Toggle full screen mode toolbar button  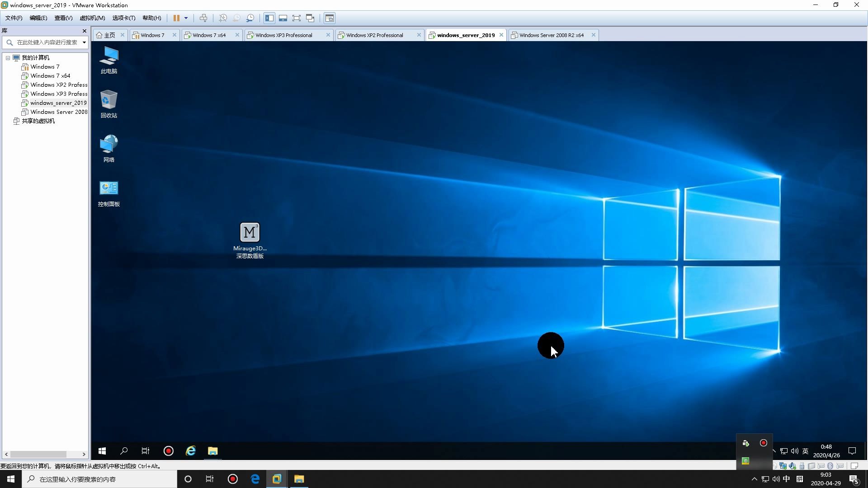click(x=297, y=18)
